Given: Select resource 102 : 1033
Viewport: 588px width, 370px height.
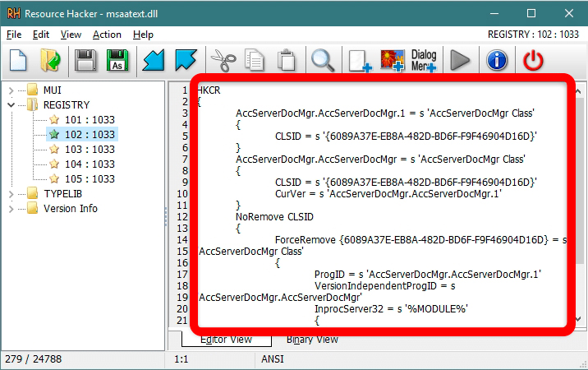Looking at the screenshot, I should [90, 134].
